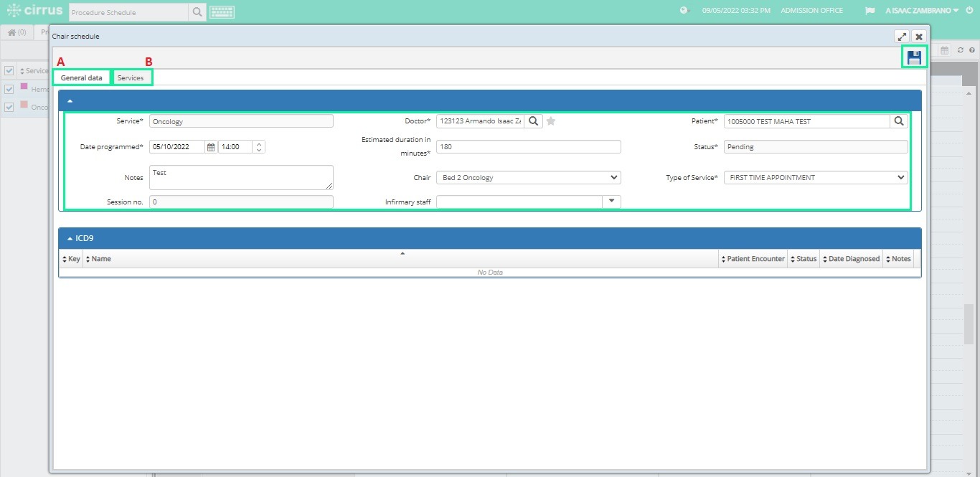Uncheck the pink service row checkbox

pyautogui.click(x=9, y=89)
